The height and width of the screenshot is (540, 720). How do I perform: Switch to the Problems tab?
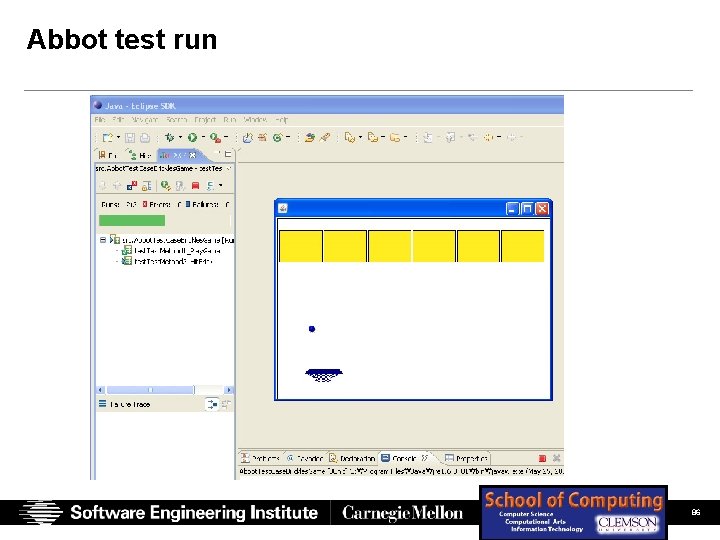[260, 458]
